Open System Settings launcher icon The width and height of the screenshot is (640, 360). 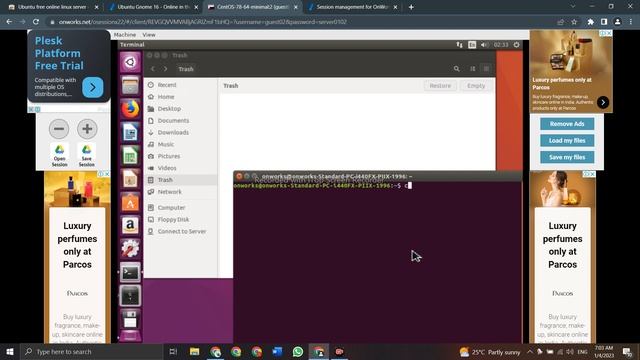(x=130, y=249)
